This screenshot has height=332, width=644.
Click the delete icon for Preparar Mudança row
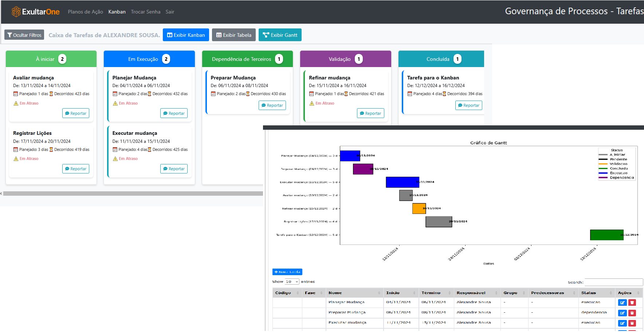tap(632, 313)
